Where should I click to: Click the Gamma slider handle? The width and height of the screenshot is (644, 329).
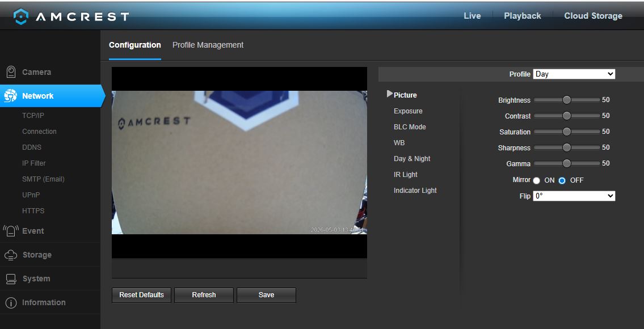point(567,163)
